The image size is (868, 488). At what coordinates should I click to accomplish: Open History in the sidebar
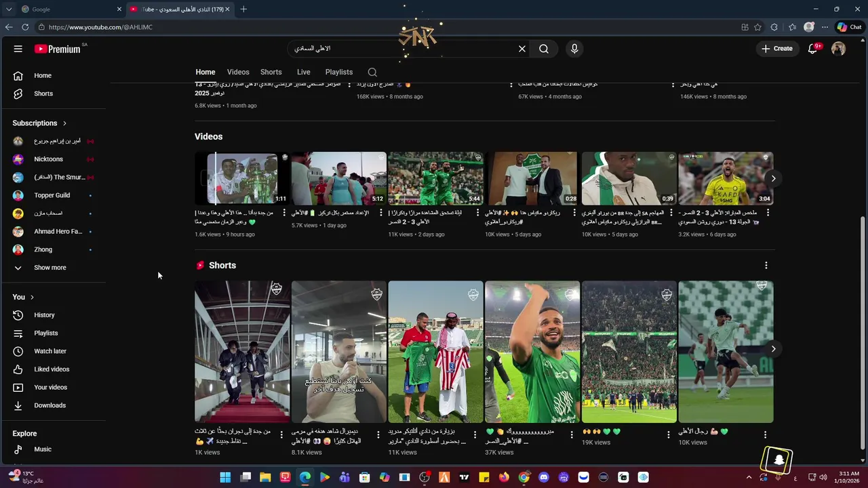(x=44, y=315)
